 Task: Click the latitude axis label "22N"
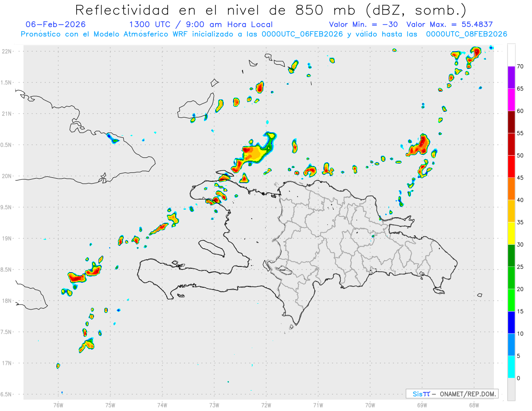click(7, 51)
